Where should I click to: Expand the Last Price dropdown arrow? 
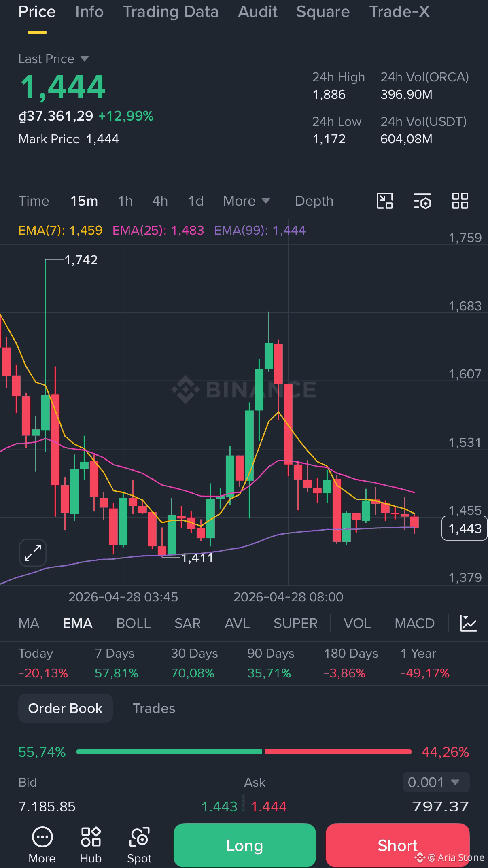click(x=85, y=59)
